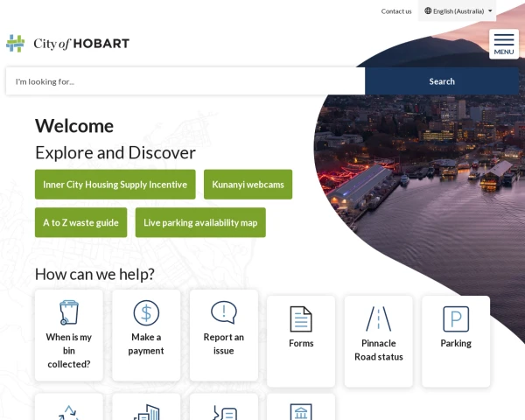Click the city buildings icon card
Image resolution: width=525 pixels, height=420 pixels.
146,407
